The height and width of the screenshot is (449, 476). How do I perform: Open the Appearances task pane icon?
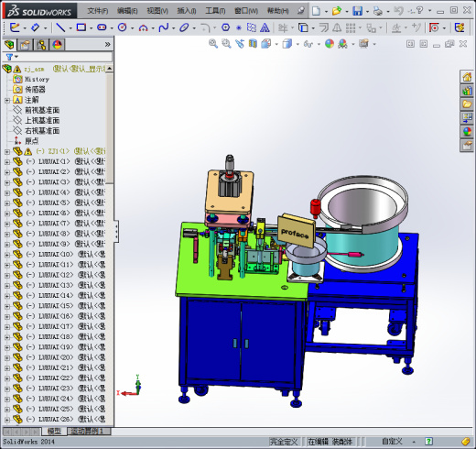tap(467, 132)
